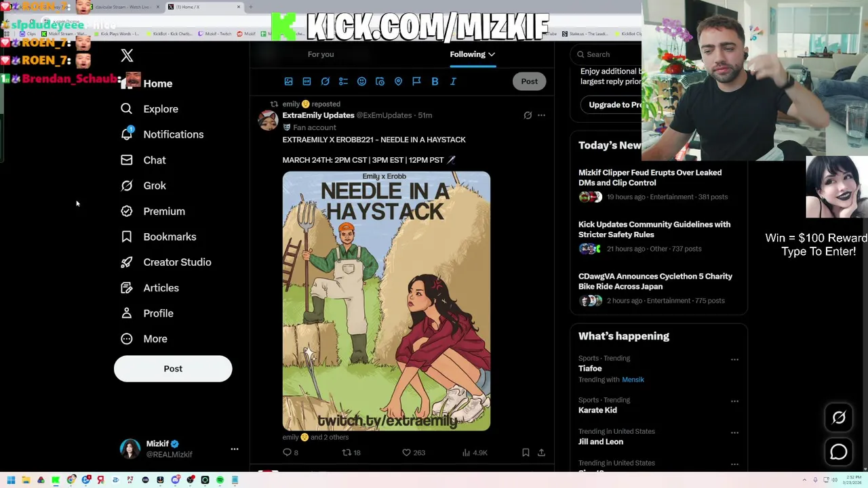Read Mizkif Clipper Feud news story
868x488 pixels.
click(650, 178)
